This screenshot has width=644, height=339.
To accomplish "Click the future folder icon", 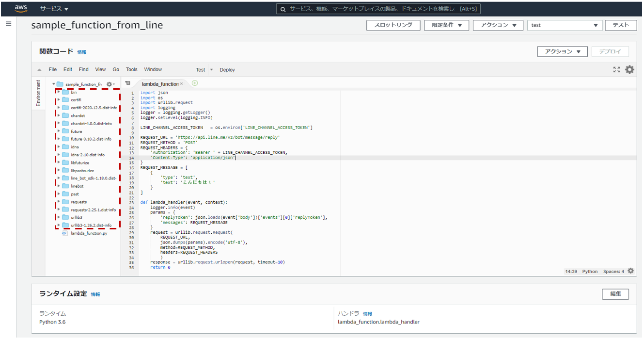I will click(x=65, y=131).
